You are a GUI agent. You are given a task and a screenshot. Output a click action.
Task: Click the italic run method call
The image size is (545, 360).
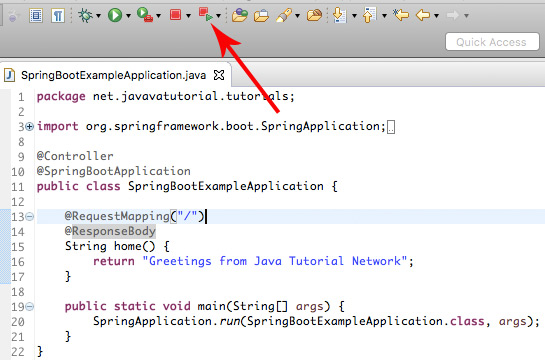click(x=229, y=321)
